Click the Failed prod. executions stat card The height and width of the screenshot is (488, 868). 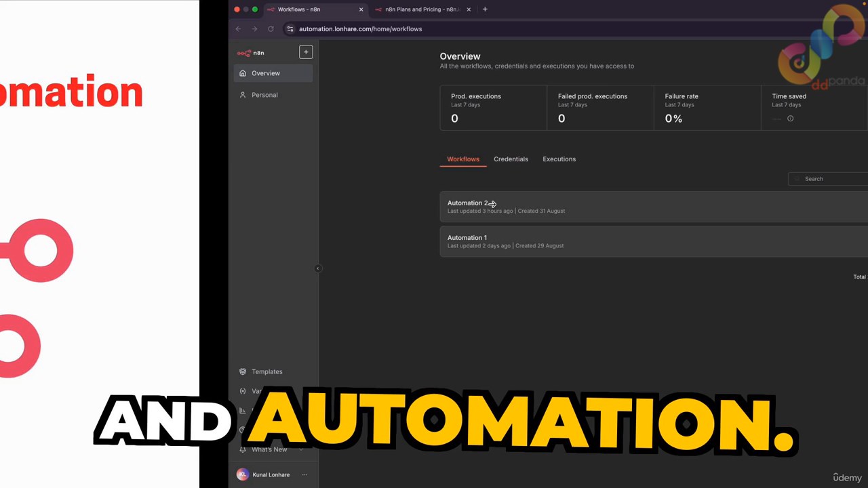tap(600, 108)
